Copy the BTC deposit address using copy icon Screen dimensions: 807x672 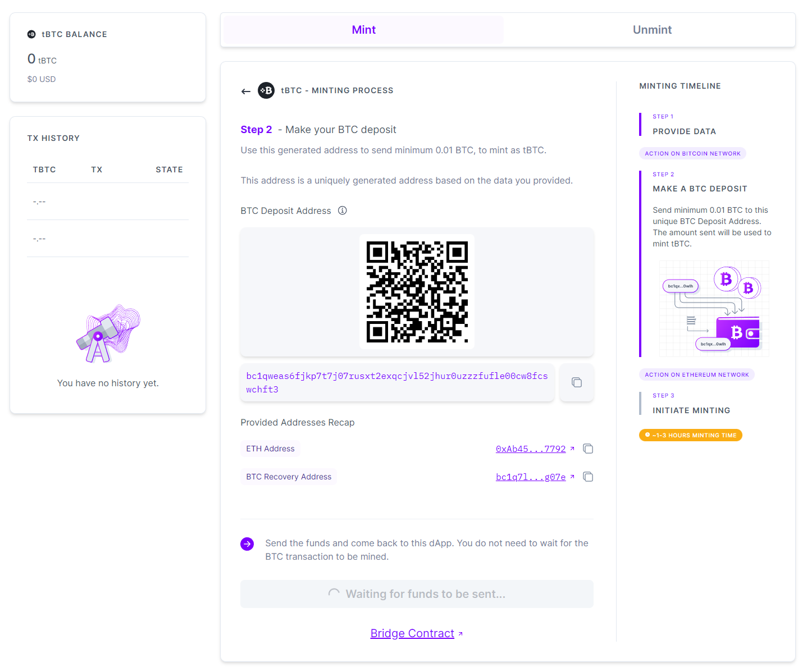pos(576,382)
